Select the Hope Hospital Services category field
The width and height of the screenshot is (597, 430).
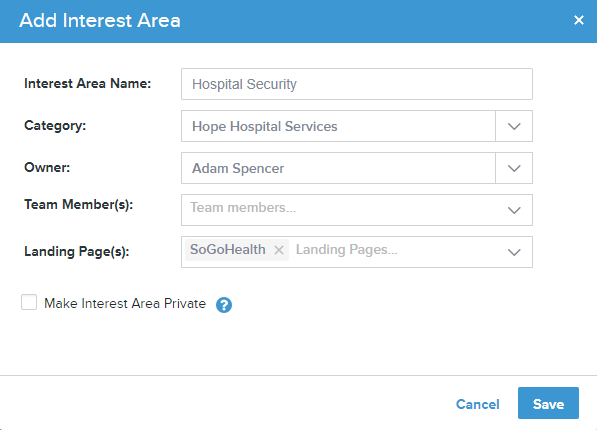tap(338, 126)
